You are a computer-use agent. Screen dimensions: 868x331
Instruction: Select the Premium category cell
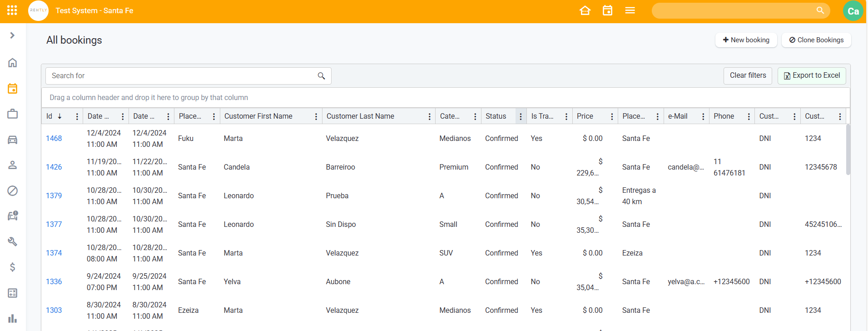coord(454,167)
